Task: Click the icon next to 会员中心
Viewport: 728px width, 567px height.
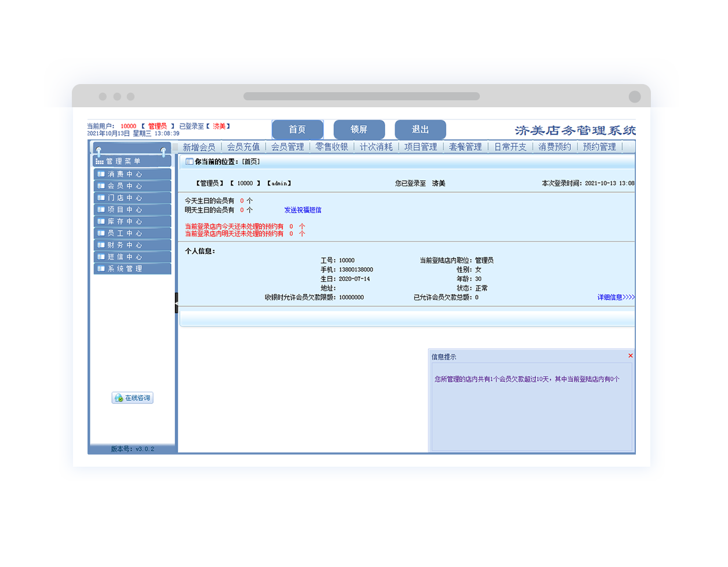Action: click(101, 186)
